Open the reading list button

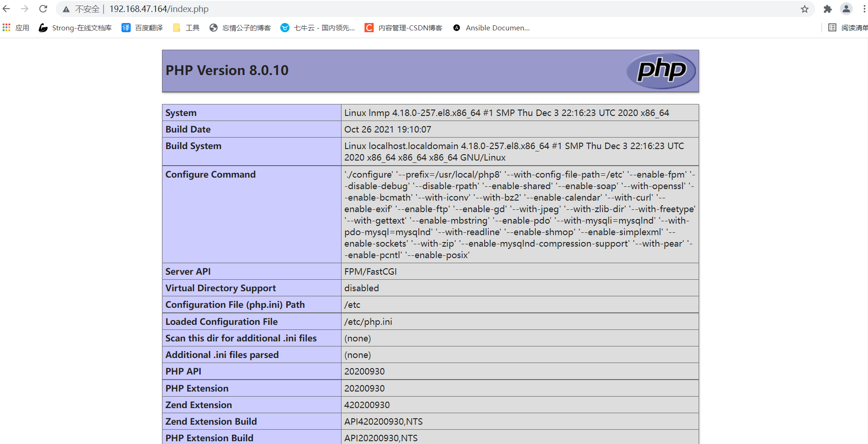pyautogui.click(x=848, y=28)
